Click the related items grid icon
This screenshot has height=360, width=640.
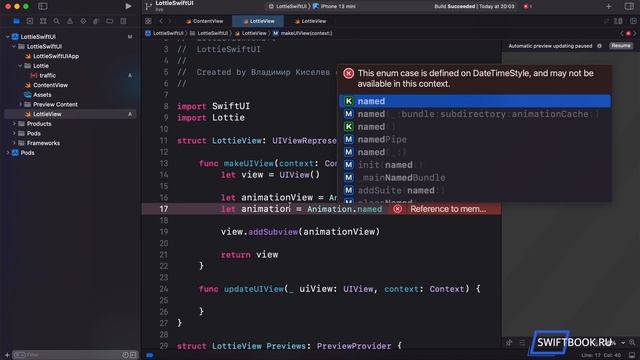[x=148, y=21]
